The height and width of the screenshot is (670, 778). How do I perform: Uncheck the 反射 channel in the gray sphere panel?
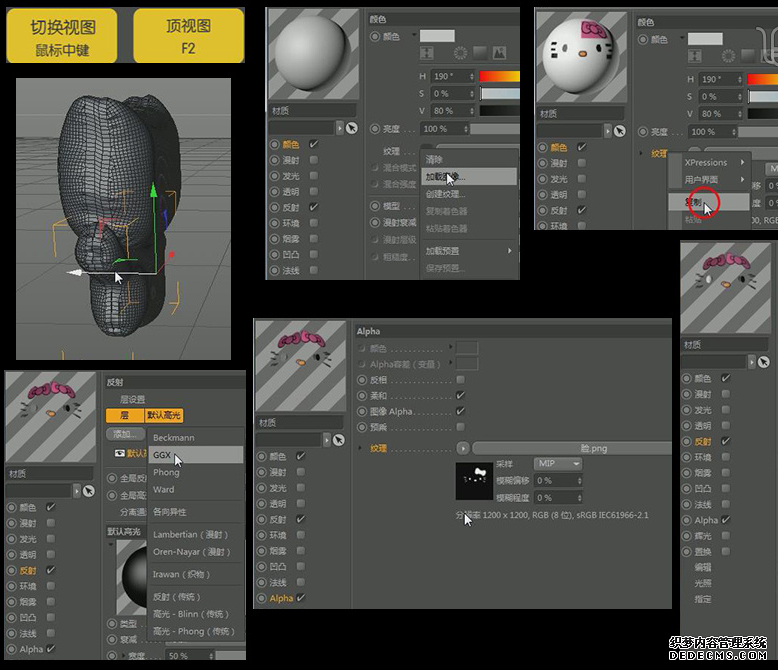click(x=314, y=207)
